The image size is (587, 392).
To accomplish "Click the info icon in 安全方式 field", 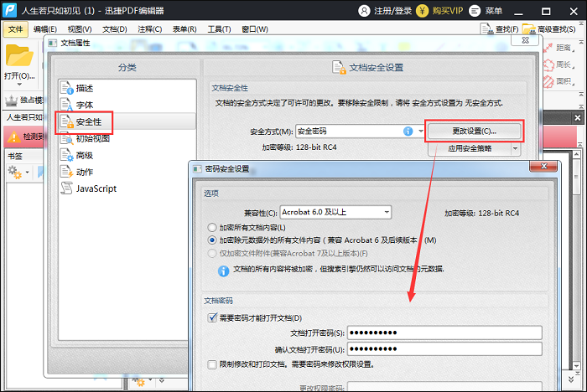I will pyautogui.click(x=408, y=132).
